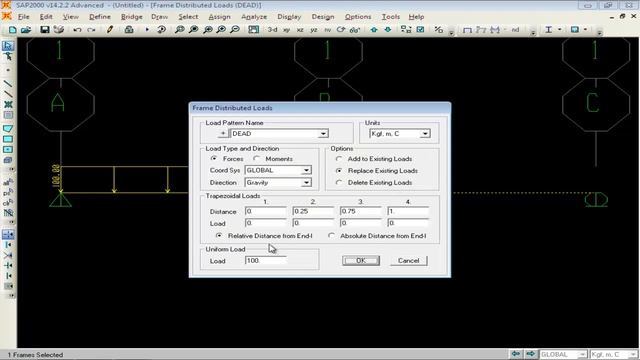Open the status bar GLOBAL coordinate dropdown
The width and height of the screenshot is (640, 360).
coord(582,354)
